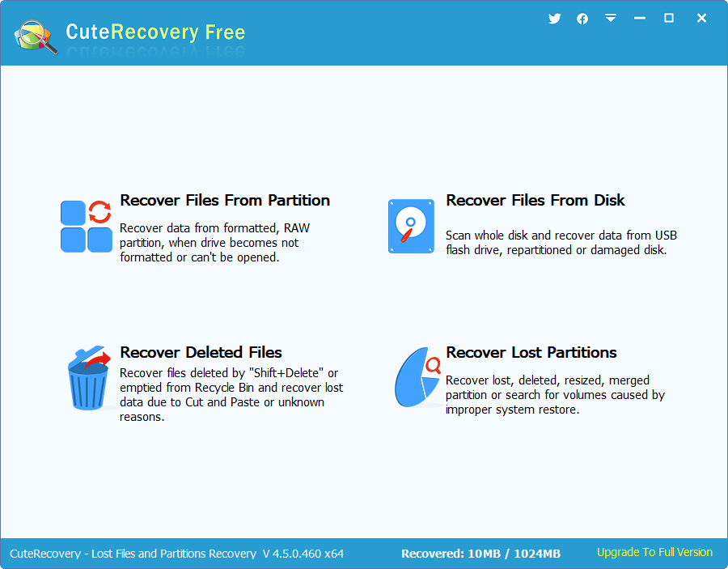The height and width of the screenshot is (569, 728).
Task: Click the Recovered 10MB / 1024MB indicator
Action: coord(480,554)
